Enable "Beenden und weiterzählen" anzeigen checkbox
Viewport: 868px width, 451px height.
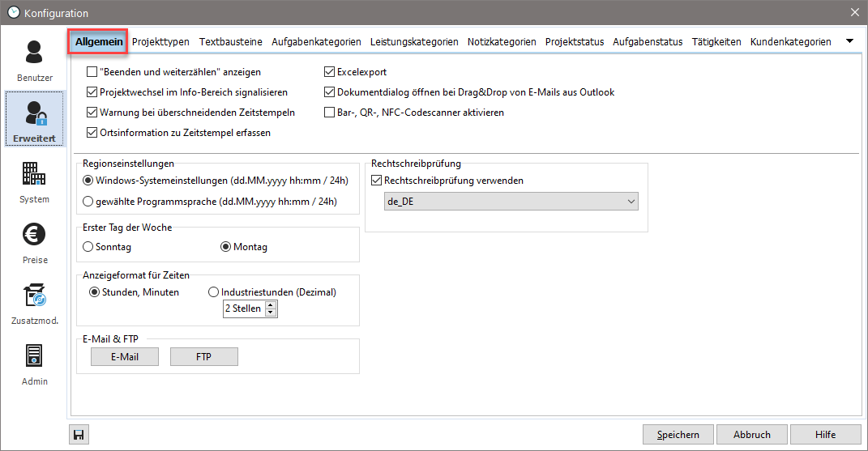coord(92,72)
